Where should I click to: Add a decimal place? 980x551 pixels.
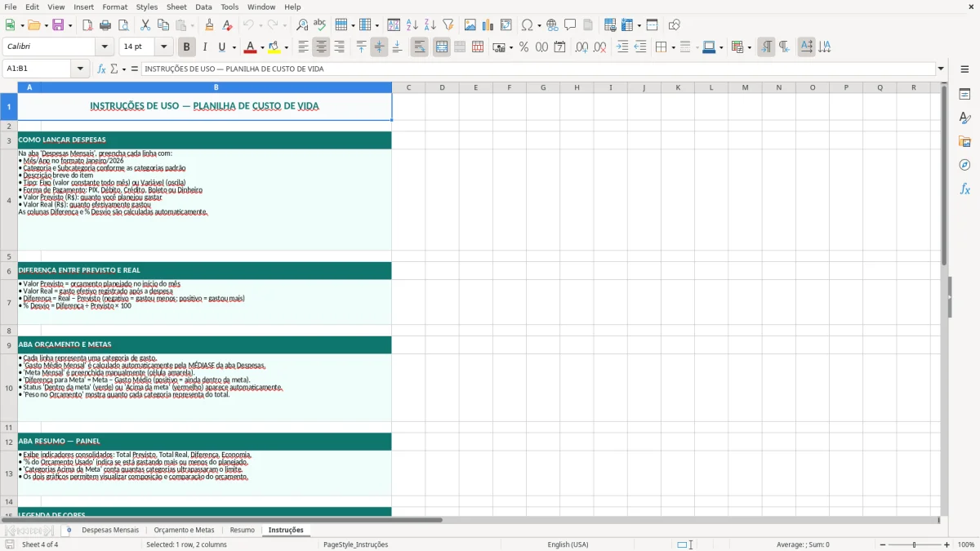point(581,47)
